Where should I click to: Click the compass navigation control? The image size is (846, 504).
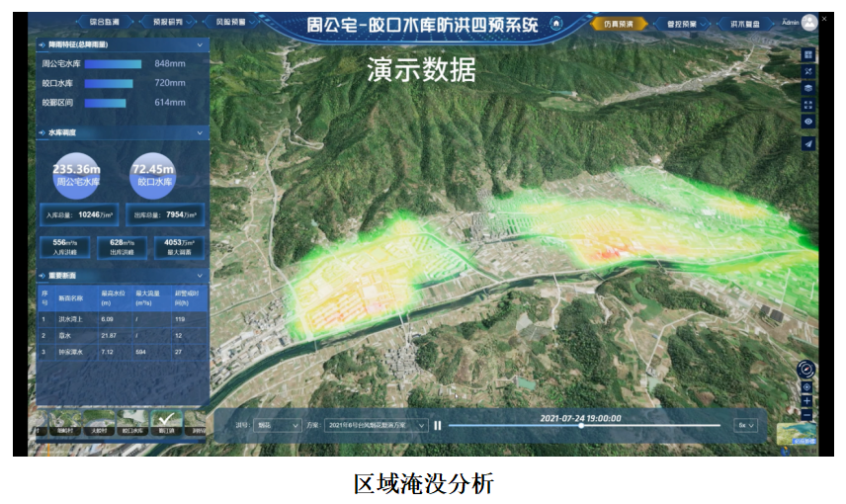tap(806, 369)
